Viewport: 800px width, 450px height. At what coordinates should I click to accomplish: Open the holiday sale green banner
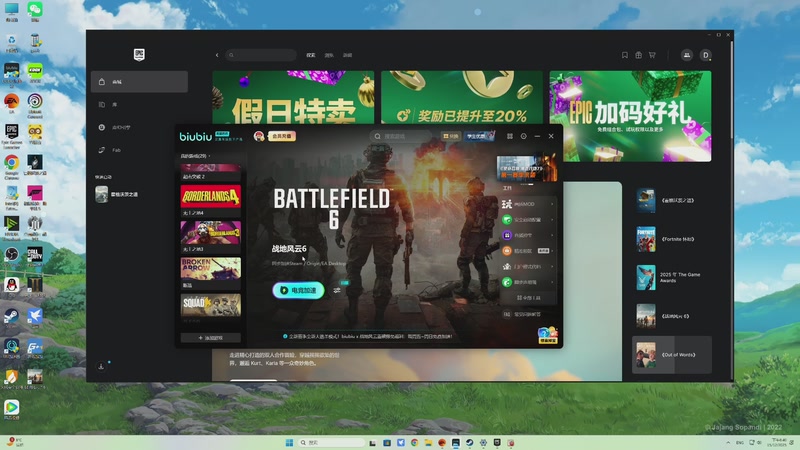coord(293,97)
